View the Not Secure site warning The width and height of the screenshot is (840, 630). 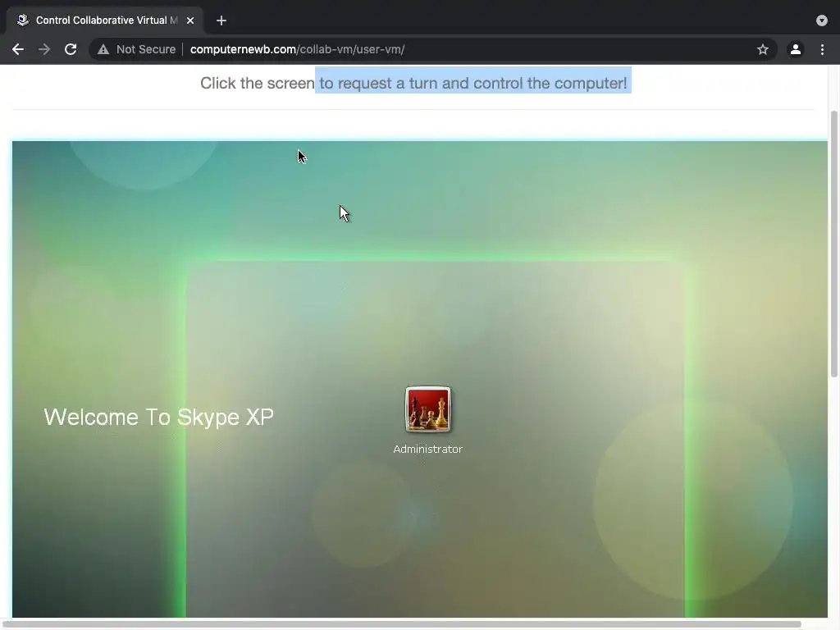137,49
